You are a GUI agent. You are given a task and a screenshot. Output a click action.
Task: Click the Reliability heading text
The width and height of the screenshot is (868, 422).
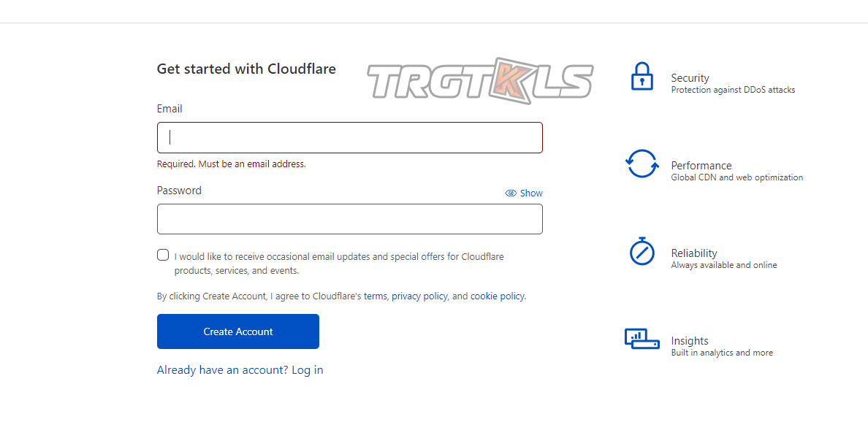(x=694, y=253)
